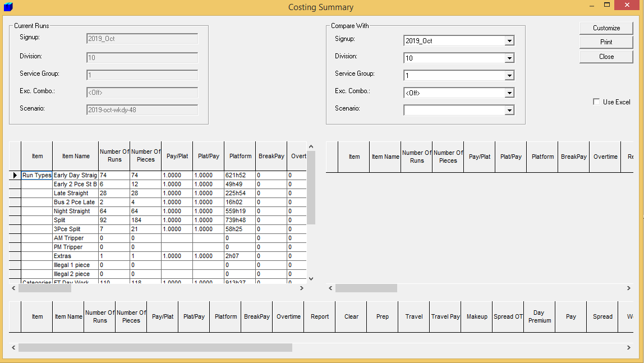Select the Run Types row marker arrow
Screen dimensions: 644x363
pyautogui.click(x=14, y=174)
